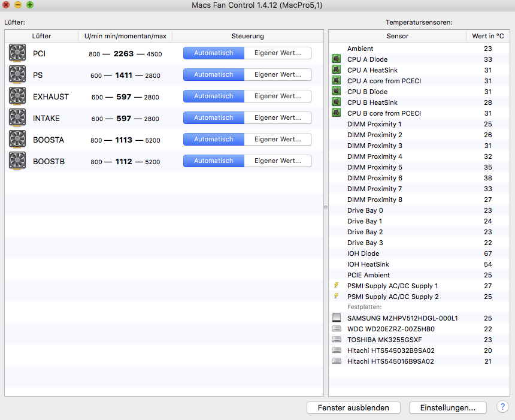The height and width of the screenshot is (420, 515).
Task: Choose Eigener Wert for BOOSTB fan
Action: click(278, 161)
